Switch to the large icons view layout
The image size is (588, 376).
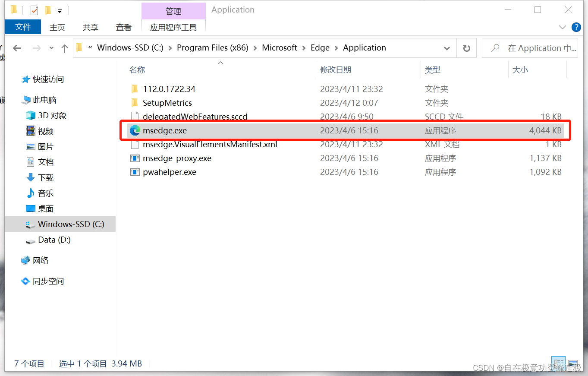coord(572,363)
